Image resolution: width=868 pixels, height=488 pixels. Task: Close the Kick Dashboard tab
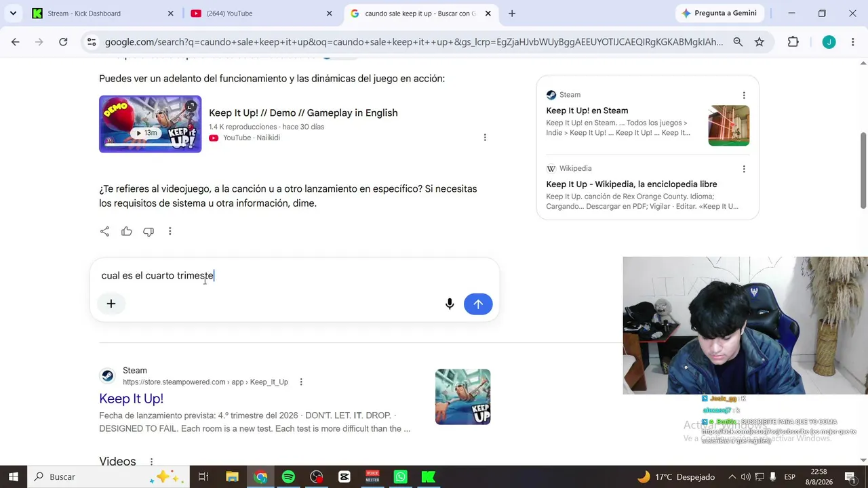coord(171,14)
